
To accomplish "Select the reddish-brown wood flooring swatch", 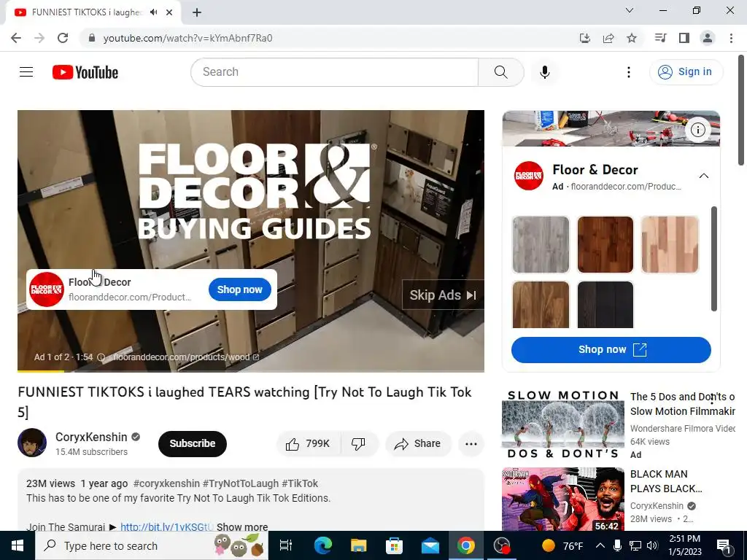I will (605, 245).
